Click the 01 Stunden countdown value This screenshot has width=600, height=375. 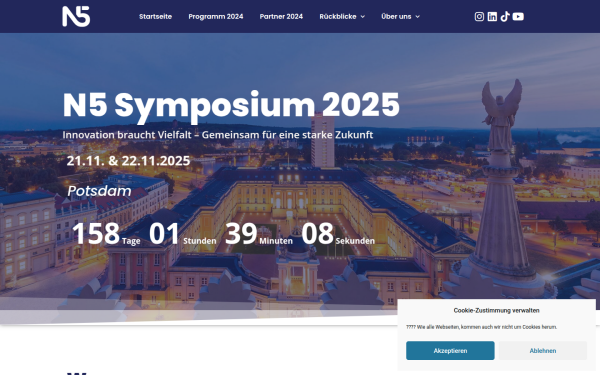point(183,234)
